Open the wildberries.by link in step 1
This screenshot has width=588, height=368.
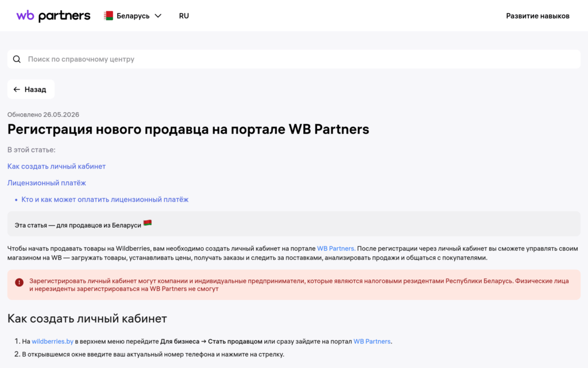[52, 342]
